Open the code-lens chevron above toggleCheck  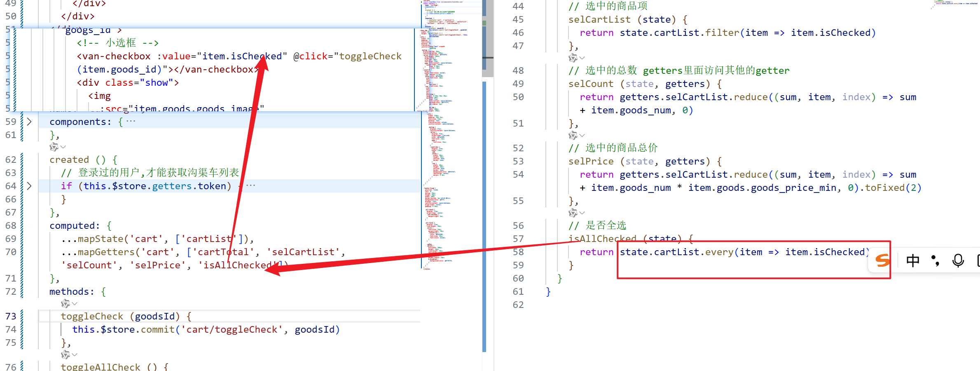tap(75, 304)
